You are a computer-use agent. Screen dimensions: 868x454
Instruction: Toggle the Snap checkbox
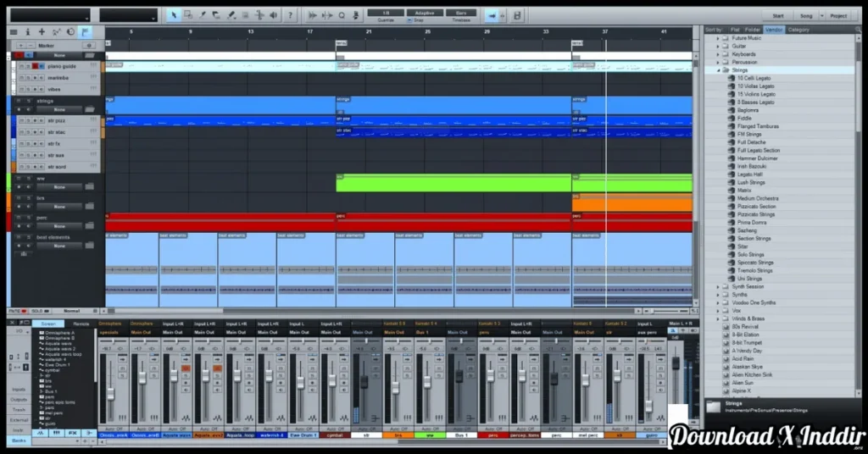[410, 20]
